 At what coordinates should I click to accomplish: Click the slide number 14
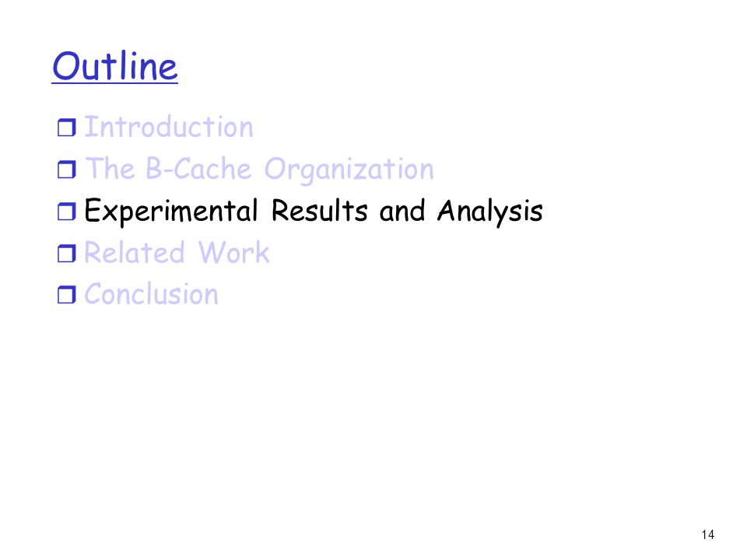708,535
